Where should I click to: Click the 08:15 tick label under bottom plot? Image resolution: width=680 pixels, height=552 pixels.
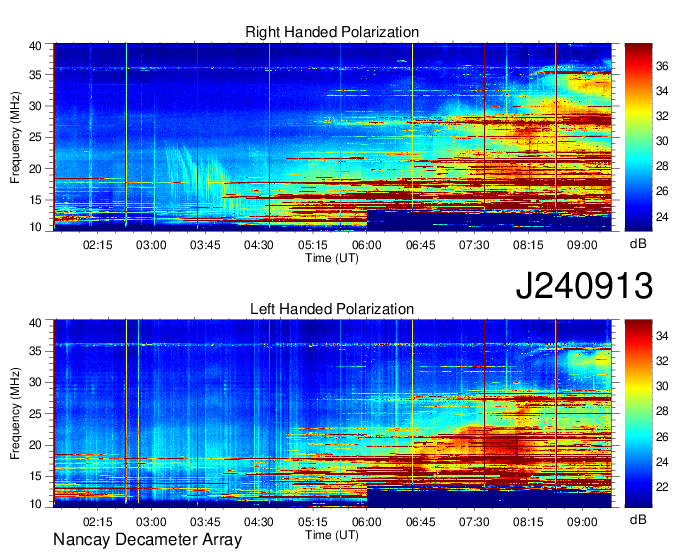(x=528, y=522)
